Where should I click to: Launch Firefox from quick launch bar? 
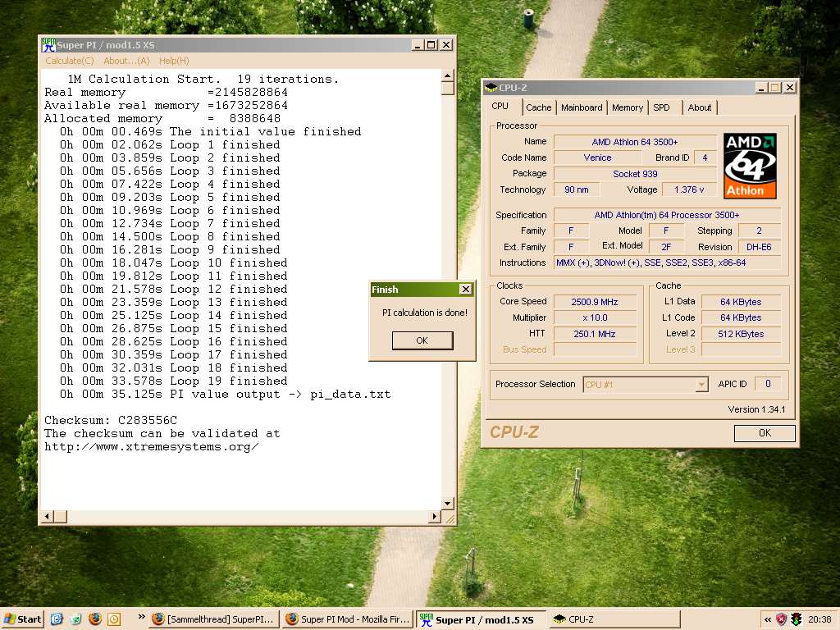point(95,619)
